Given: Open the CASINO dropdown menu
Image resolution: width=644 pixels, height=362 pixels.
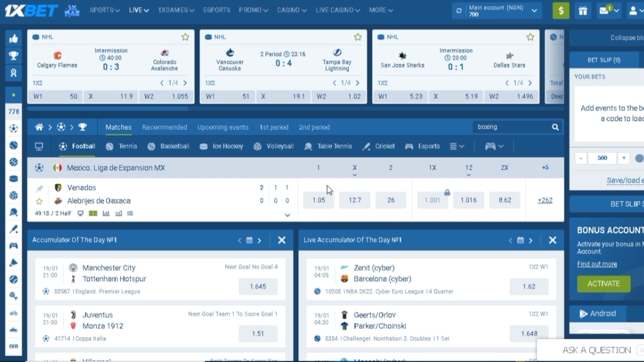Looking at the screenshot, I should (x=292, y=10).
